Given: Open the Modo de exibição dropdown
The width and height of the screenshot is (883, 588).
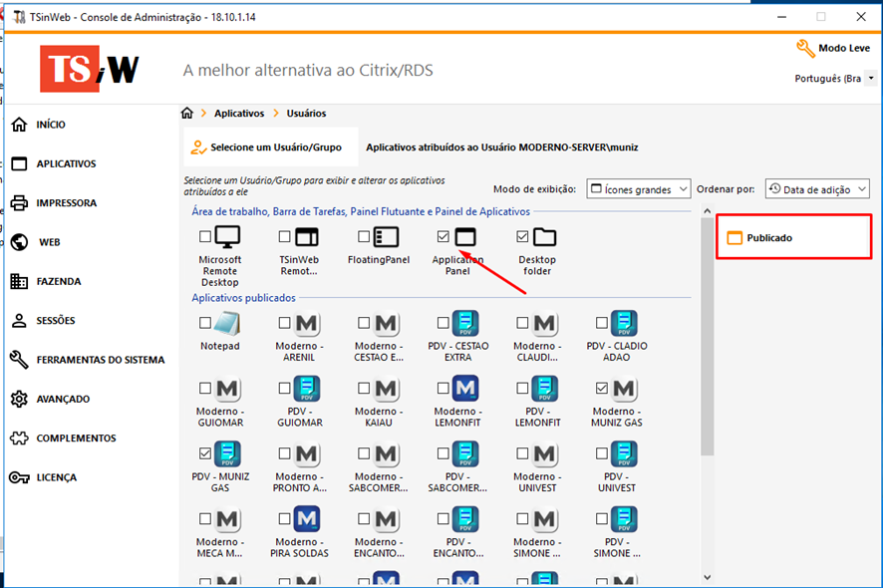Looking at the screenshot, I should coord(638,189).
